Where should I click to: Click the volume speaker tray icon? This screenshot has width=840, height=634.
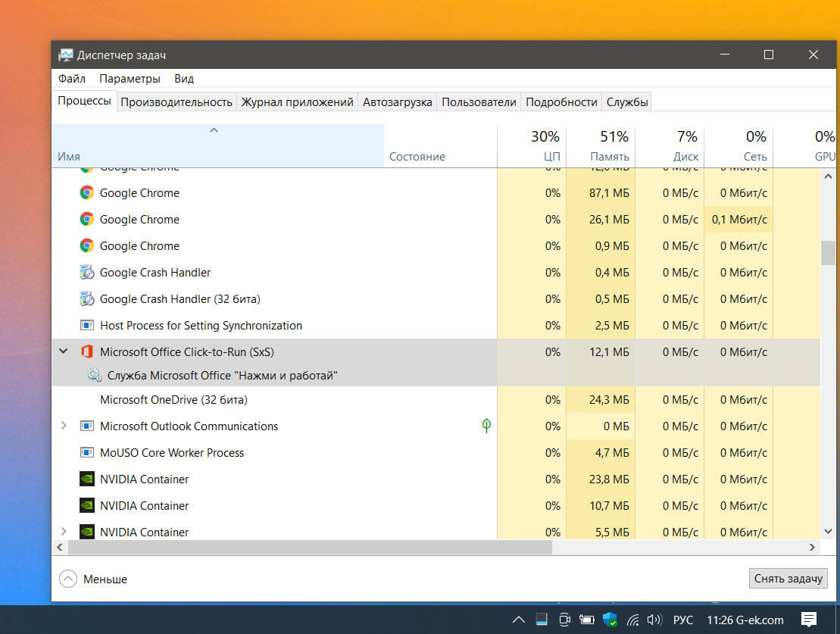[x=654, y=620]
